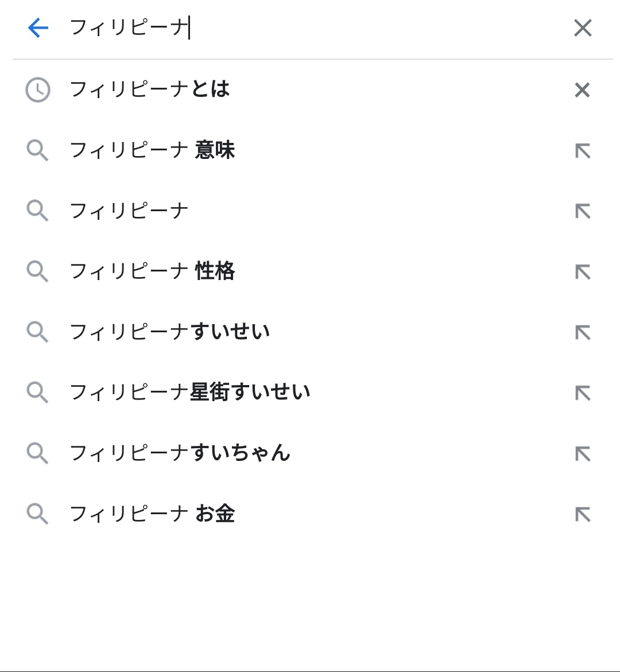
Task: Tap the blue back arrow
Action: (x=38, y=28)
